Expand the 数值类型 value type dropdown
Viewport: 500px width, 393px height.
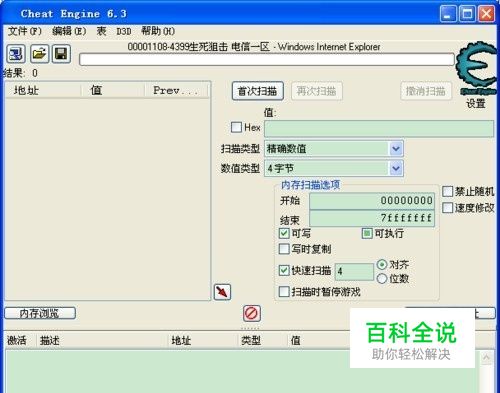(396, 168)
